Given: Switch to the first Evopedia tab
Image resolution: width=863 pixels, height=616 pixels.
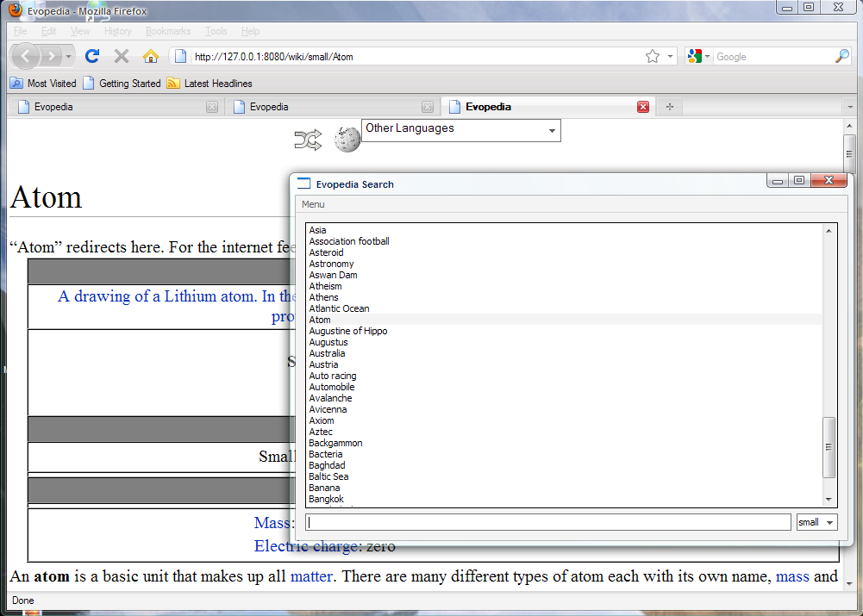Looking at the screenshot, I should pyautogui.click(x=112, y=107).
